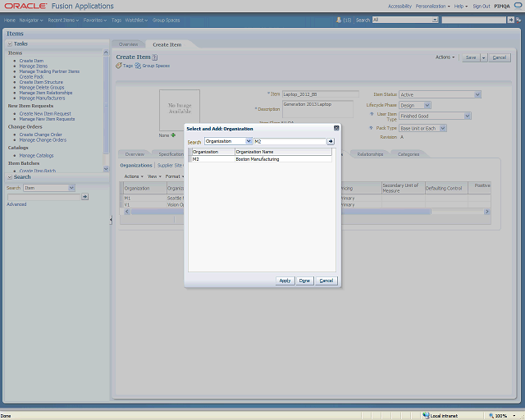Screen dimensions: 525x420
Task: Click the dialog search text field containing M2
Action: click(290, 141)
